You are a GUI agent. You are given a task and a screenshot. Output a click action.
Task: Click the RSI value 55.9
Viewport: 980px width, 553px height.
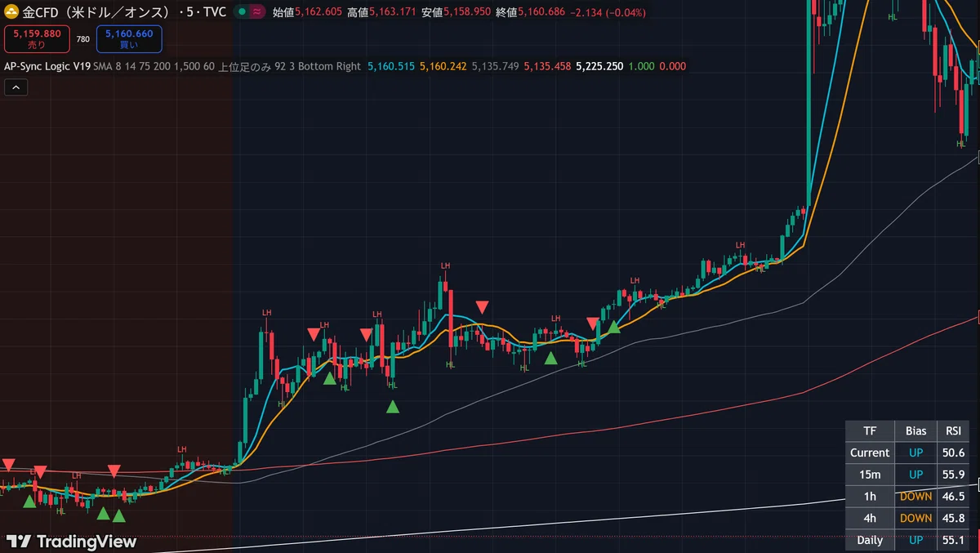(x=953, y=475)
